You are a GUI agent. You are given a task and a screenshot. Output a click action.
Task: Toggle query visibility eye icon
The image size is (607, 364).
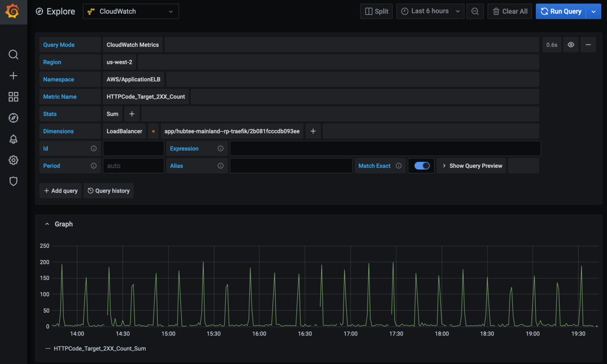coord(571,45)
